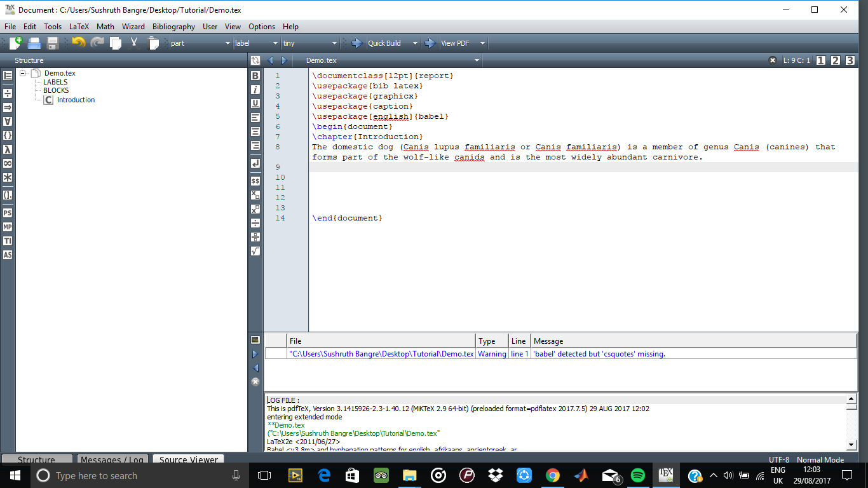Screen dimensions: 868x488
Task: Open the favorite symbols star panel
Action: [x=8, y=177]
